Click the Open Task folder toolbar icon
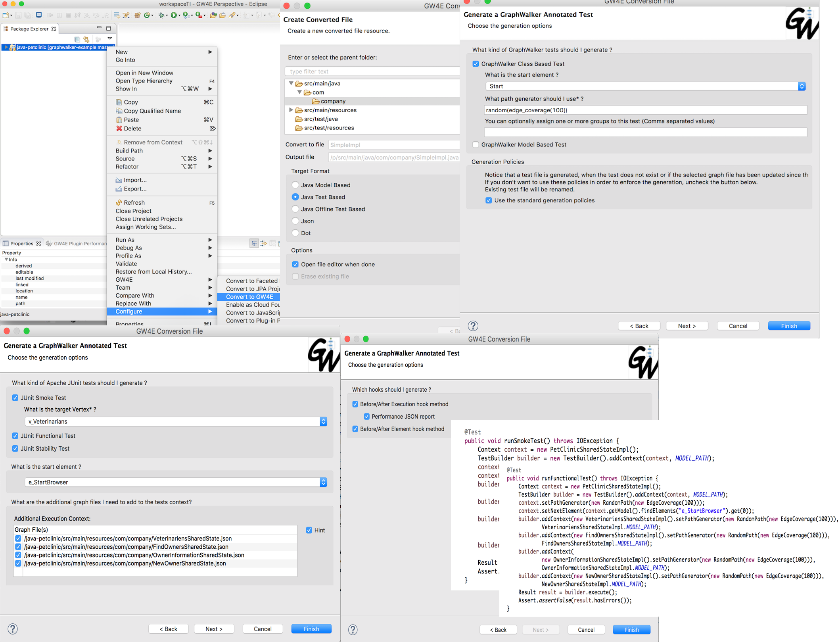 tap(222, 15)
